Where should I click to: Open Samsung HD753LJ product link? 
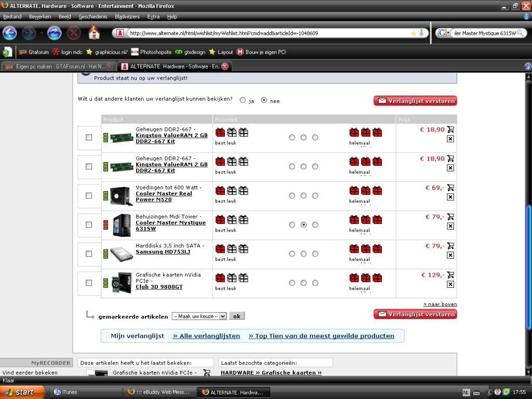[x=163, y=252]
